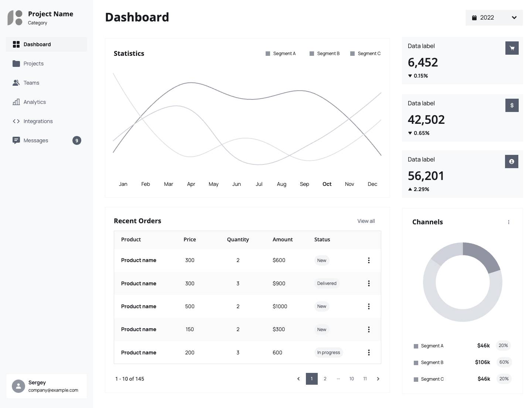Click the shopping cart icon on first data card
The image size is (532, 408).
pos(512,48)
